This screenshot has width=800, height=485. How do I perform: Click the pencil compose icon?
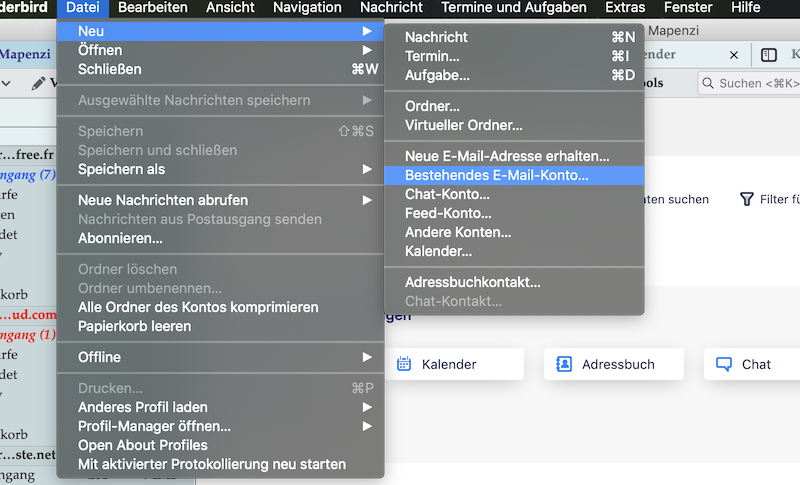tap(38, 84)
